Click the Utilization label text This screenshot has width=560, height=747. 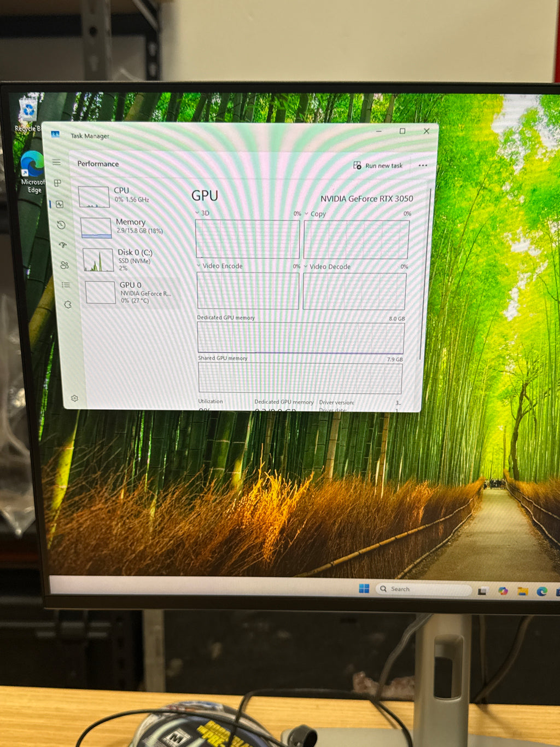(211, 401)
